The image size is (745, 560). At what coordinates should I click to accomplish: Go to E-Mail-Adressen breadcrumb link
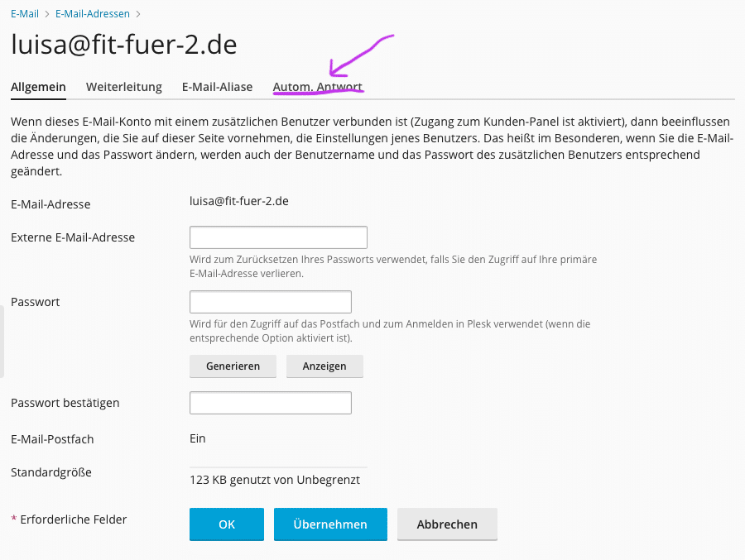tap(93, 14)
